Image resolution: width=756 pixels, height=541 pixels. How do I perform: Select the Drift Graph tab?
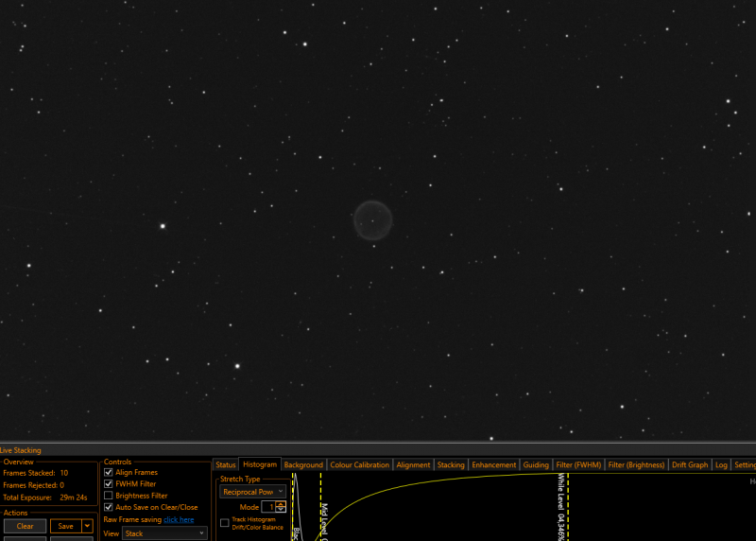[x=690, y=464]
